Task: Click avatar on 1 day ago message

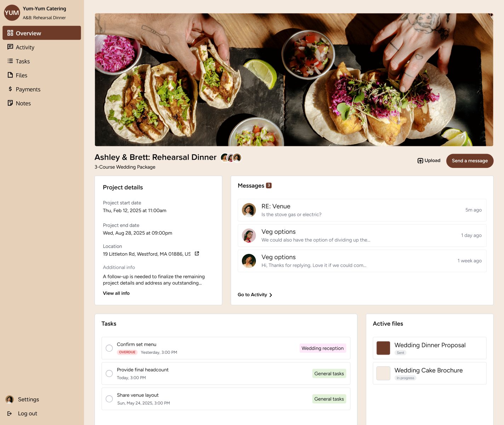Action: click(249, 236)
